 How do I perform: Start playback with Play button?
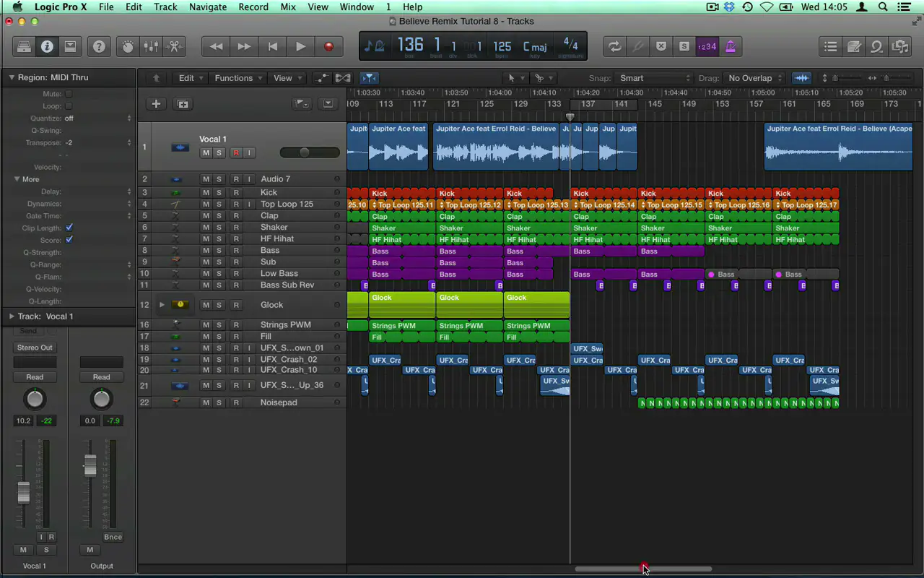[x=300, y=46]
